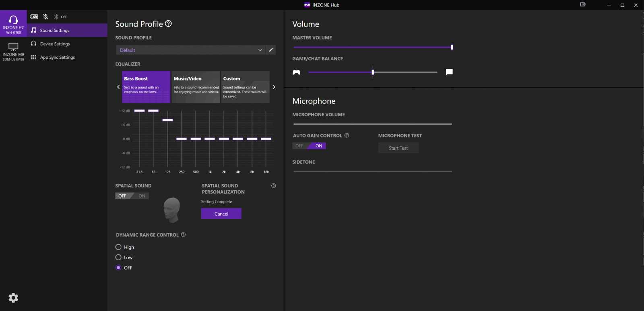
Task: Select Custom equalizer preset
Action: click(x=245, y=87)
